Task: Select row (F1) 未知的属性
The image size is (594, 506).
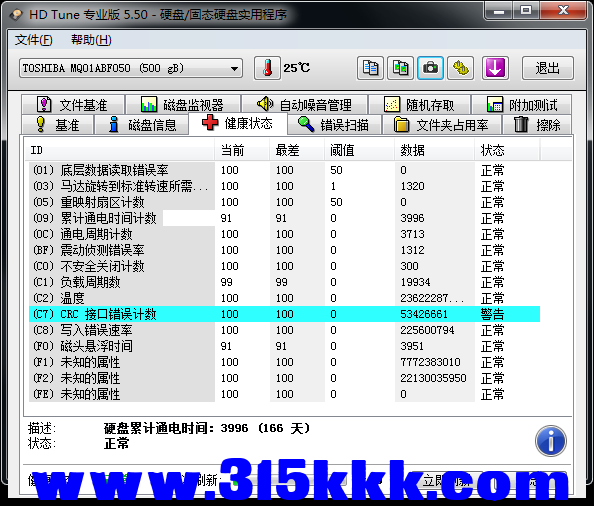Action: [x=284, y=362]
